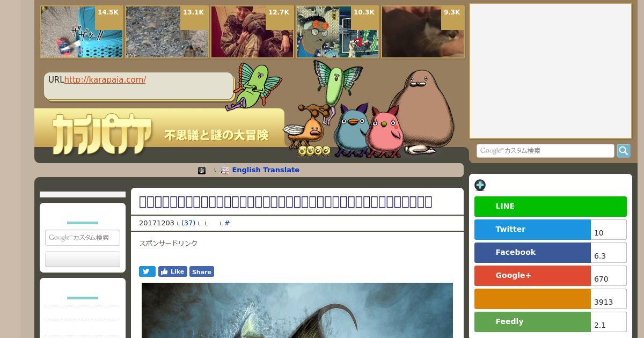Open the creature artwork image in the article
This screenshot has height=338, width=644.
(x=297, y=310)
